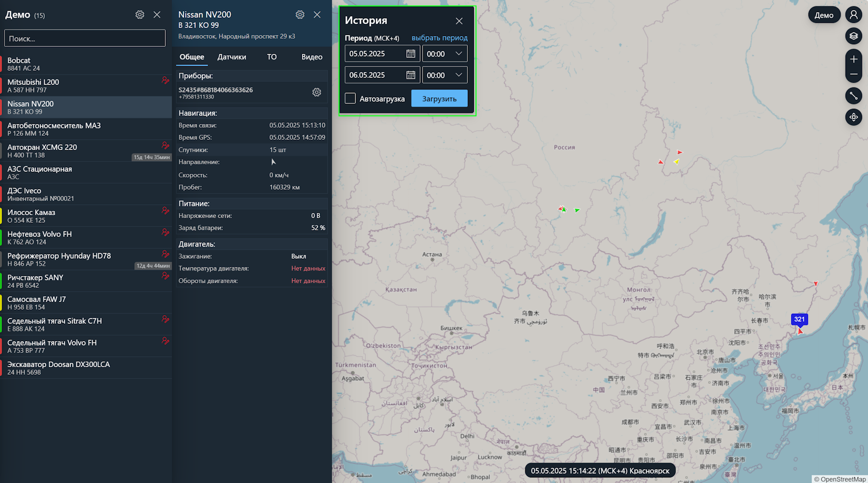Select Bobcat in the vehicle list
Viewport: 868px width, 483px height.
point(86,64)
